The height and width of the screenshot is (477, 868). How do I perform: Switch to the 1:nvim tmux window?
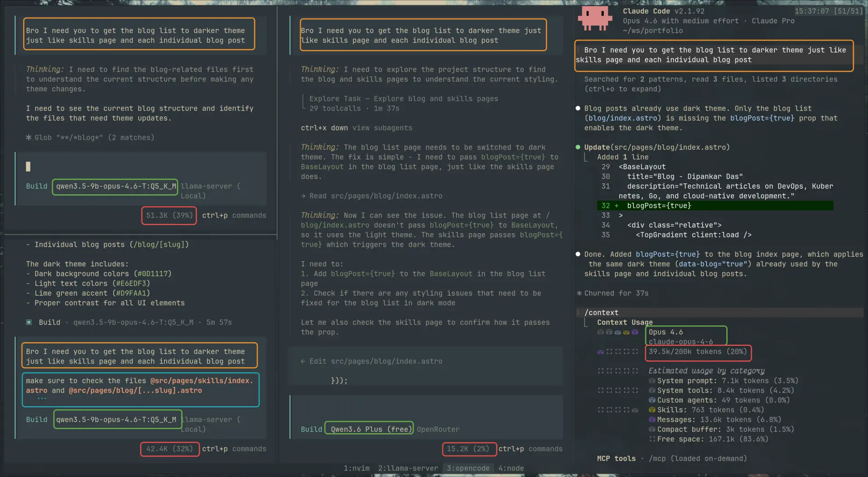pos(356,468)
